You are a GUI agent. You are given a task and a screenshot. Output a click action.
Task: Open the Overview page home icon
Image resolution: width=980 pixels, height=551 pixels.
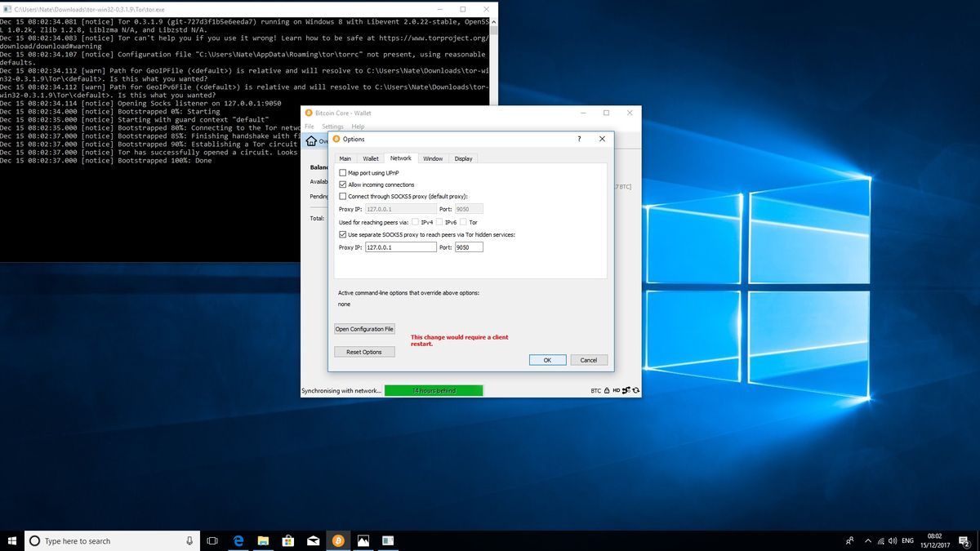click(x=312, y=140)
